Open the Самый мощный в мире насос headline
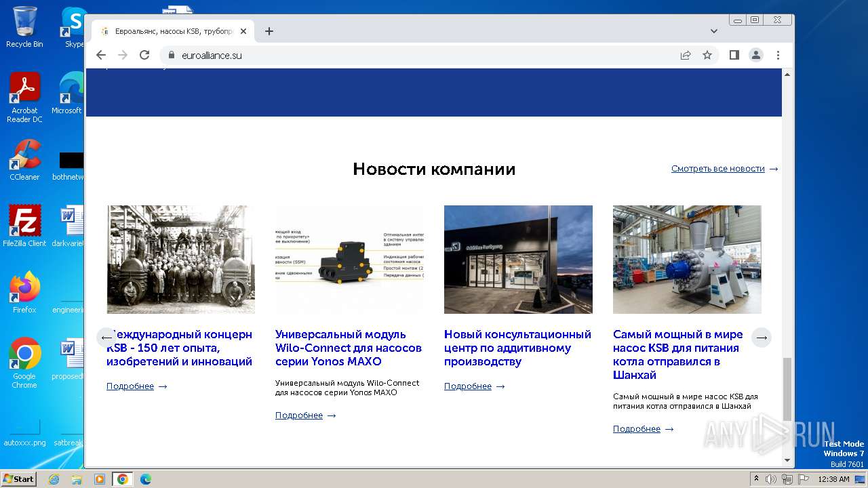868x488 pixels. [678, 354]
